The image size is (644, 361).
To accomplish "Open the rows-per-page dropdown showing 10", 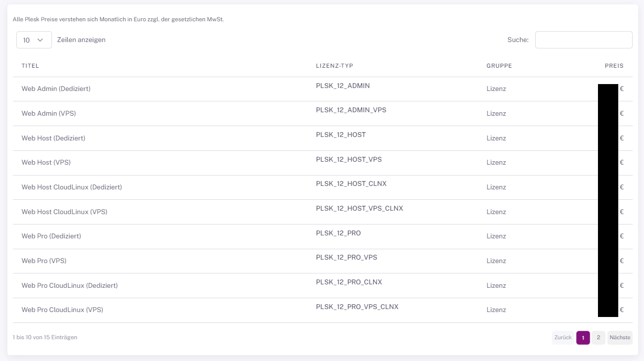I will point(34,40).
